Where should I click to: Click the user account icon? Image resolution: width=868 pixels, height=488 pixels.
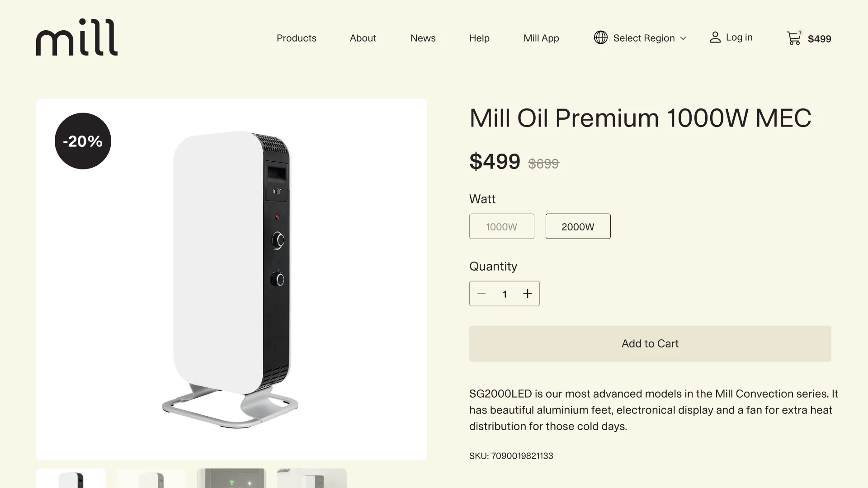tap(715, 38)
